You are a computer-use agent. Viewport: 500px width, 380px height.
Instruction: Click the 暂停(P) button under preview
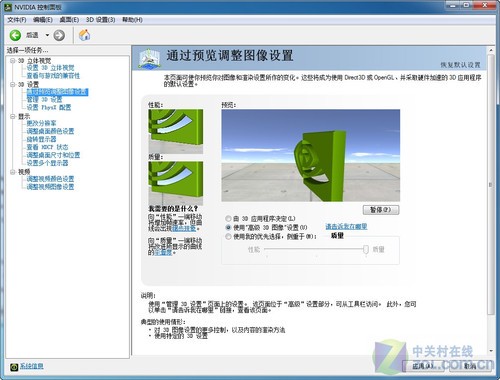[381, 210]
